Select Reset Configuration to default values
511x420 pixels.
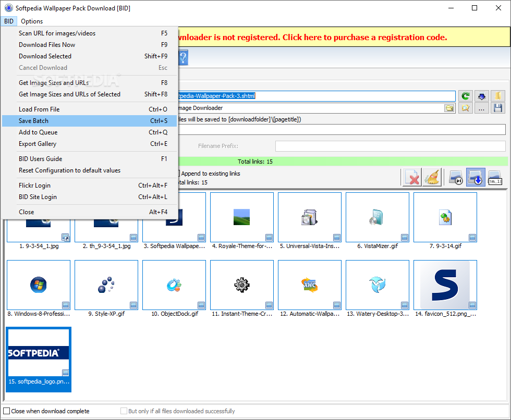point(90,170)
